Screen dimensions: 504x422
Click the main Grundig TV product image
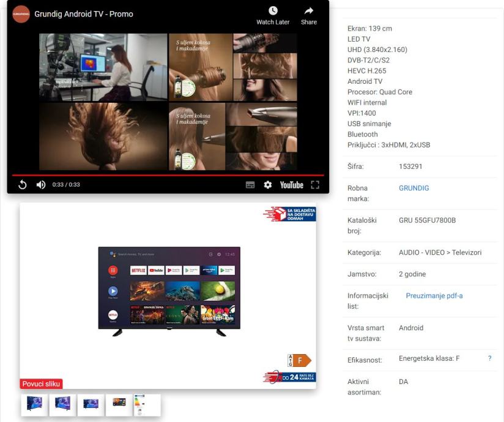point(169,291)
